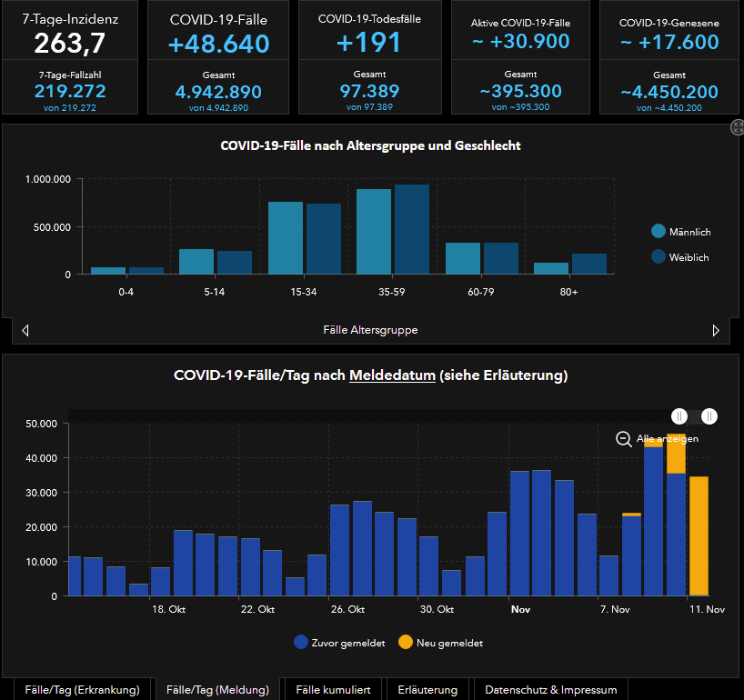The width and height of the screenshot is (744, 700).
Task: Click the male bar for age group 0-4
Action: (108, 271)
